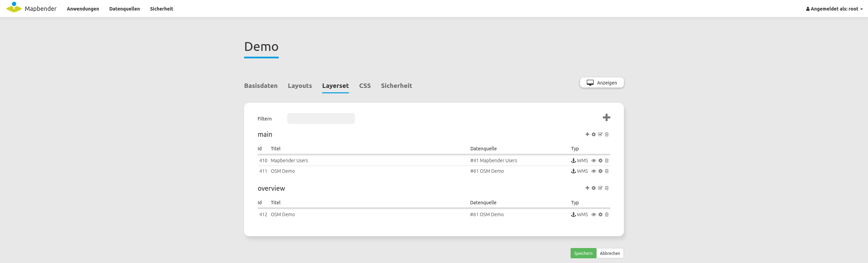The height and width of the screenshot is (263, 868).
Task: Toggle eye visibility for Mapbender Users layer
Action: point(594,161)
